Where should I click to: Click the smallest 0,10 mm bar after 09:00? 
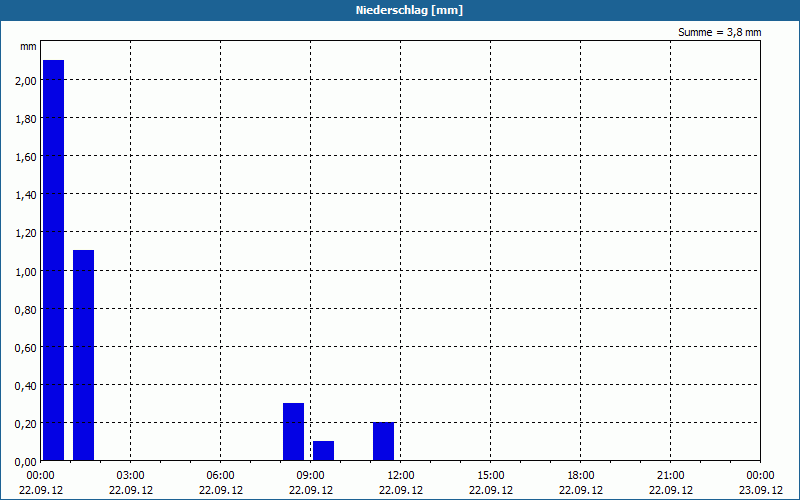[x=323, y=451]
